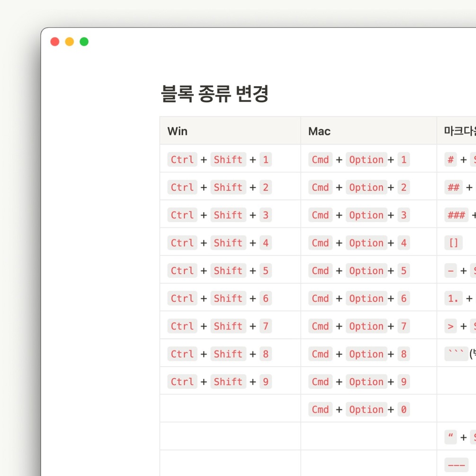Click the '2' key in the Win column
Image resolution: width=476 pixels, height=476 pixels.
pos(266,187)
